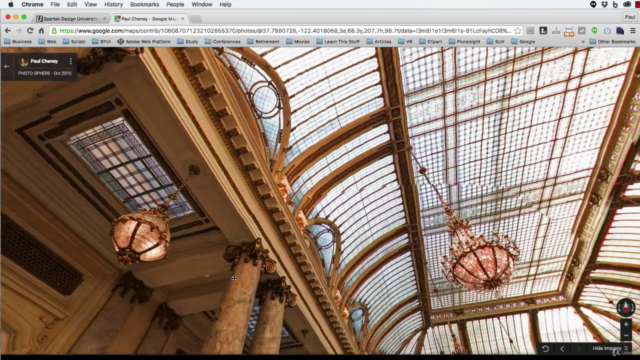Click the dark blue arc extension icon
The height and width of the screenshot is (360, 640).
click(x=620, y=31)
